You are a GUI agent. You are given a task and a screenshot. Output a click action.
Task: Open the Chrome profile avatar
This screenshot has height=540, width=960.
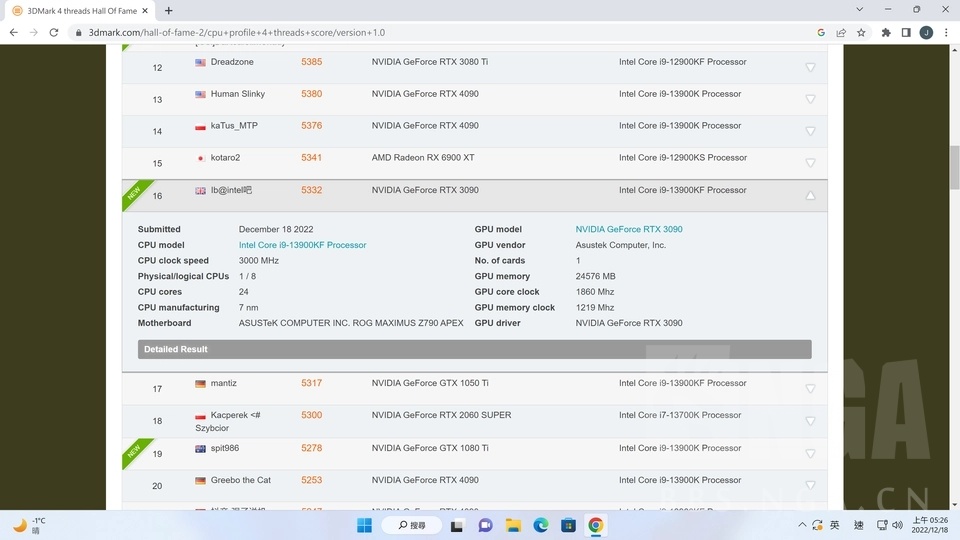pos(926,32)
